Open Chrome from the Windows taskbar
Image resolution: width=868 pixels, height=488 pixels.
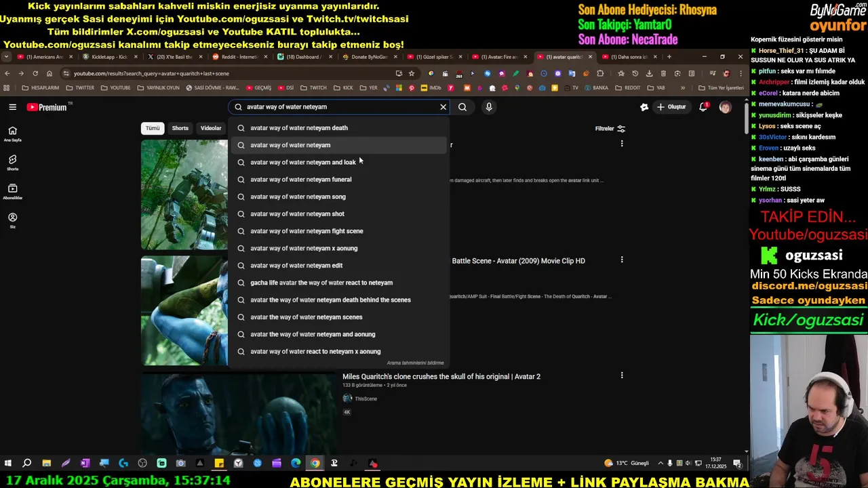315,464
